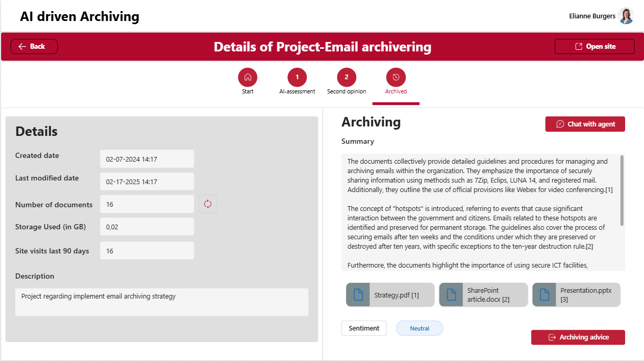Select the AI-assessment step circle
This screenshot has height=361, width=644.
pos(297,77)
